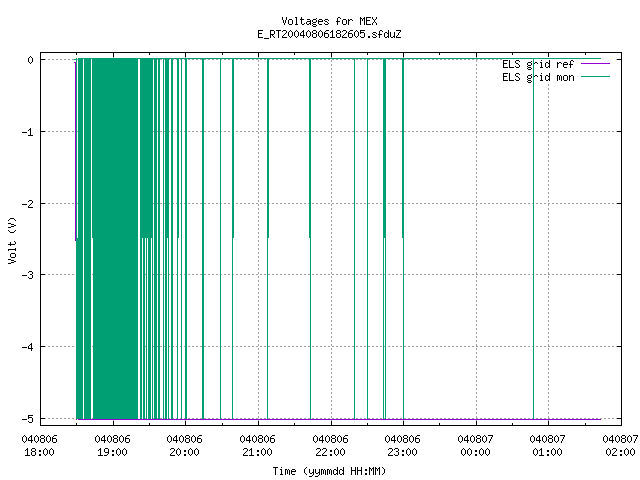Viewport: 640px width, 480px height.
Task: Click y-axis tick label -4
Action: [x=27, y=347]
